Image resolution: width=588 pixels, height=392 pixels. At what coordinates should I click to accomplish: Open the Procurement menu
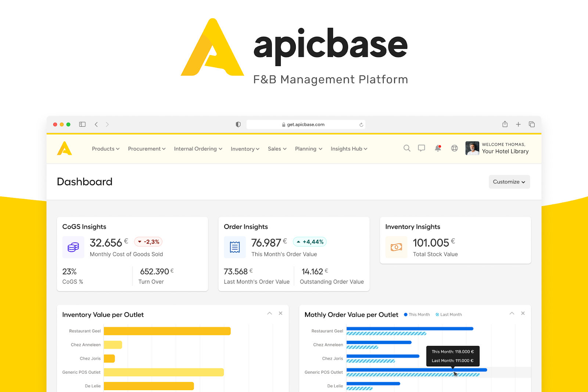[147, 149]
